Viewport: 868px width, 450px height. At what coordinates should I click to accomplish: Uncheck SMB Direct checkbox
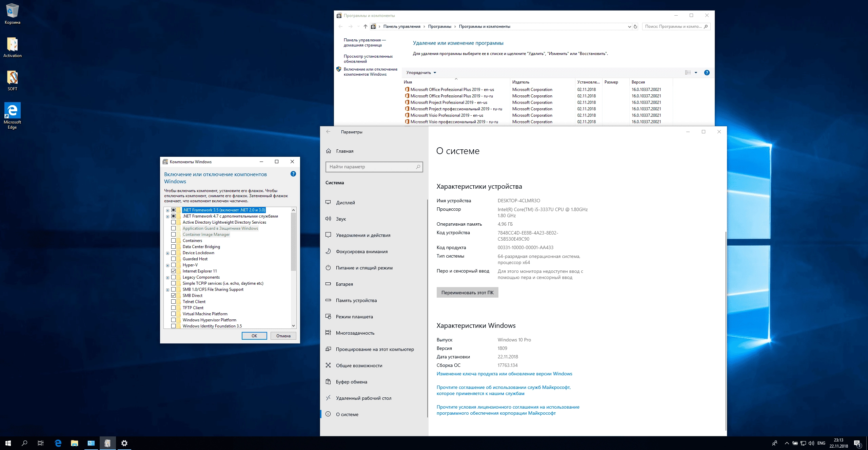point(173,296)
